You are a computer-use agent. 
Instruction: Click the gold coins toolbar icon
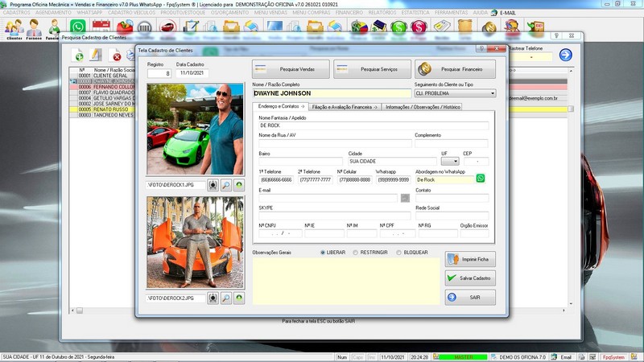[489, 28]
